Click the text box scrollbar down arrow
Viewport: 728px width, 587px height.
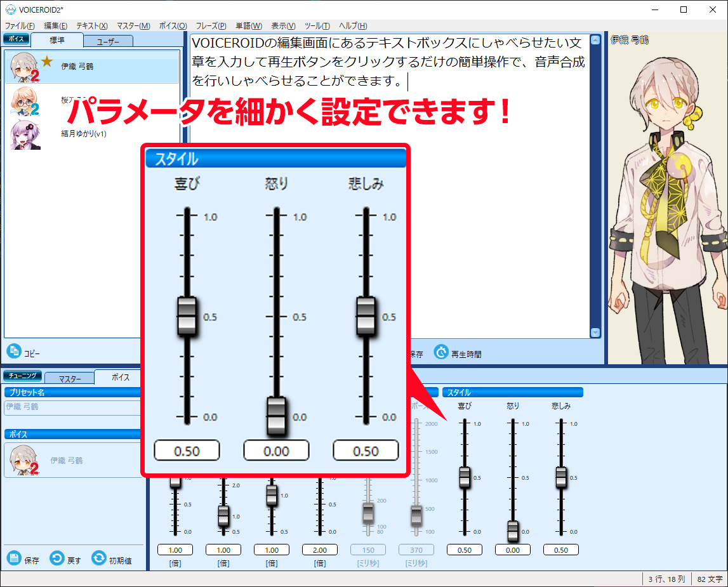click(x=595, y=333)
